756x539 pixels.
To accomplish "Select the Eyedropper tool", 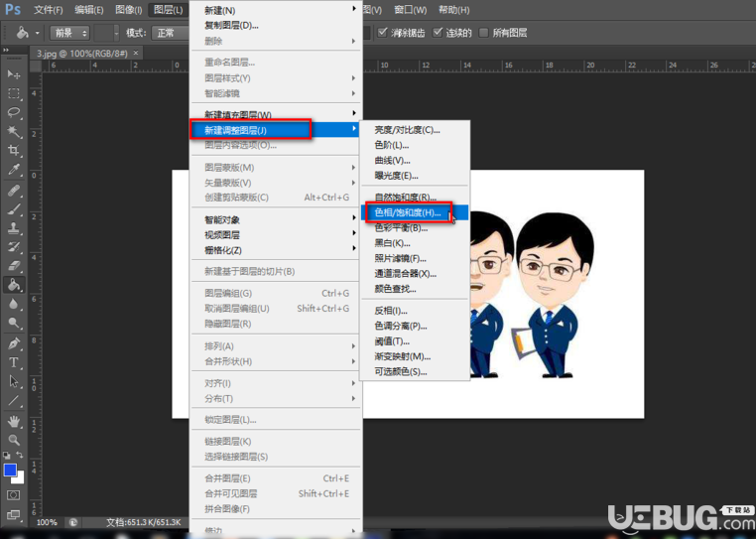I will (x=14, y=170).
